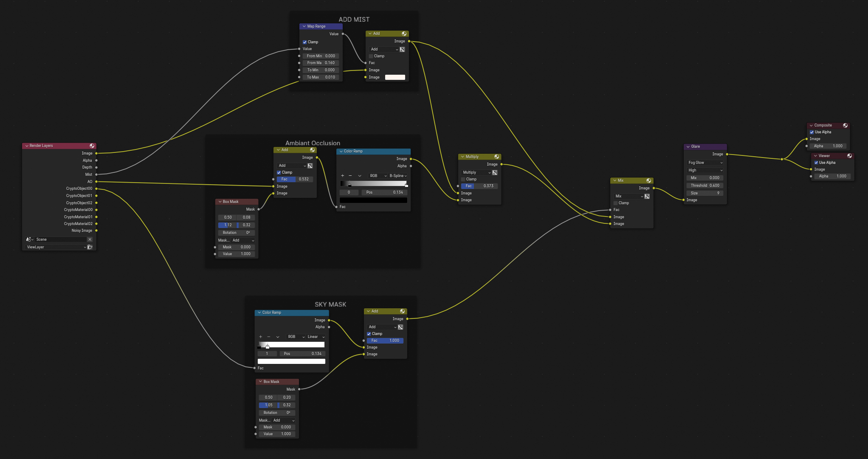868x459 pixels.
Task: Open Mask type Add dropdown in SKY MASK Box Mask
Action: tap(284, 420)
